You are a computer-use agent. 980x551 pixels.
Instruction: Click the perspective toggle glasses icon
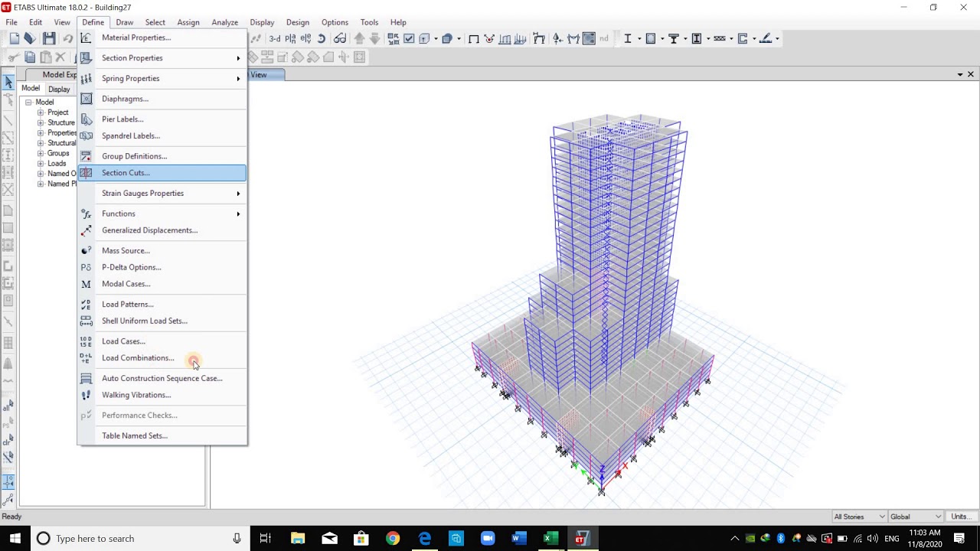coord(340,38)
